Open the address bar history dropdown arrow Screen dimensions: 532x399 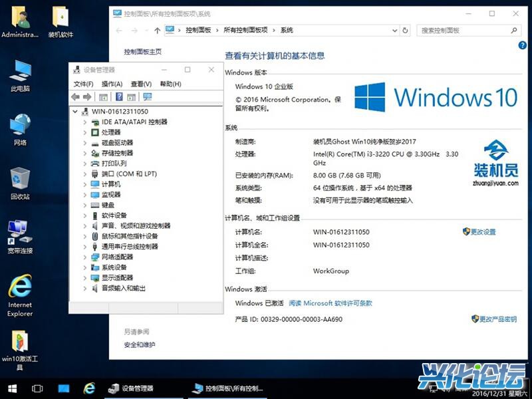(x=396, y=31)
